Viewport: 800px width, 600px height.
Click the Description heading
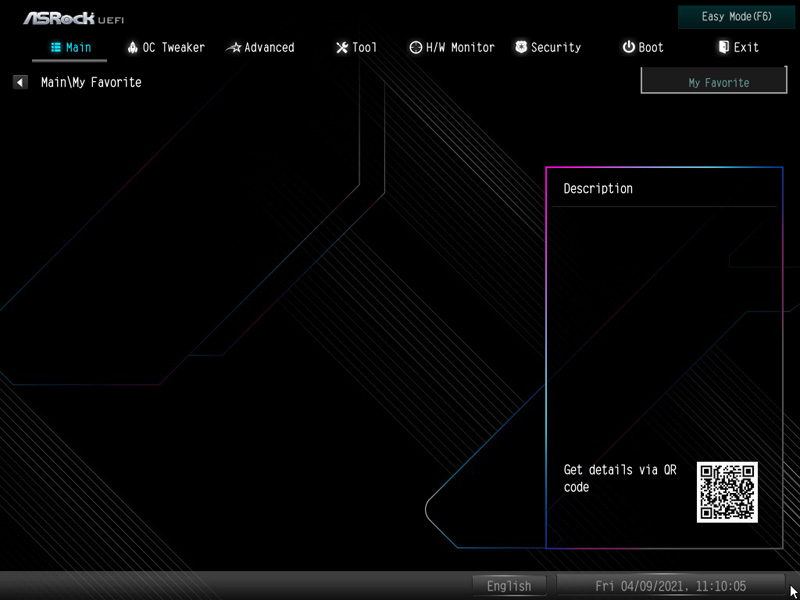pyautogui.click(x=598, y=189)
